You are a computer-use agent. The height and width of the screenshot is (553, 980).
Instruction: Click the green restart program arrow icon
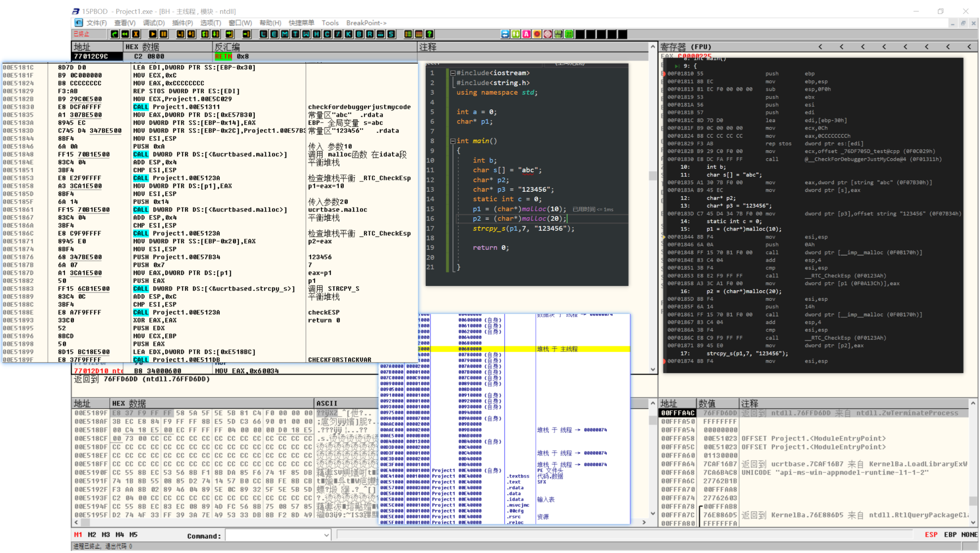(114, 34)
